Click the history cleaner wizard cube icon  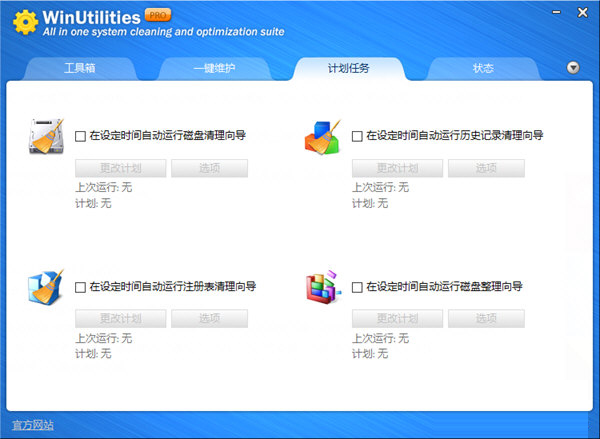tap(322, 138)
